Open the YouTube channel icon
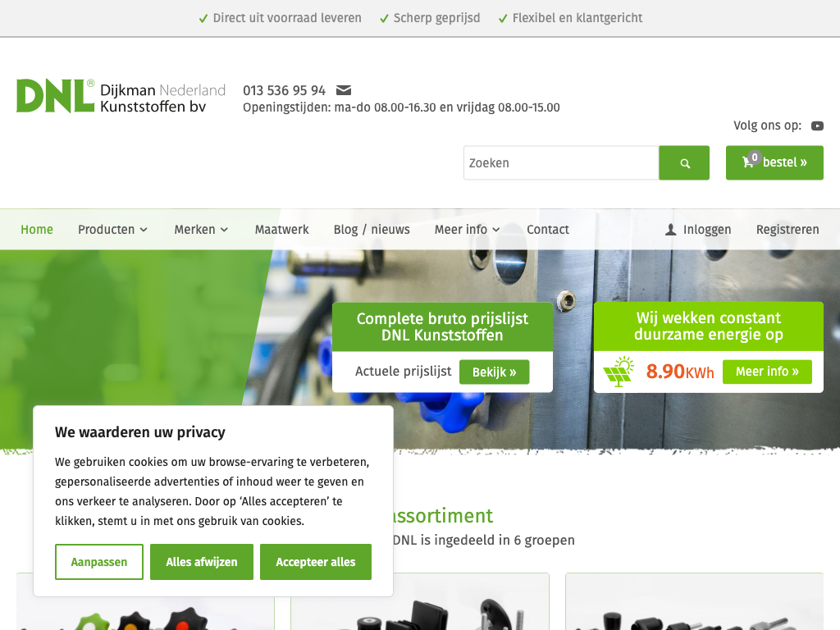Viewport: 840px width, 630px height. pos(817,126)
